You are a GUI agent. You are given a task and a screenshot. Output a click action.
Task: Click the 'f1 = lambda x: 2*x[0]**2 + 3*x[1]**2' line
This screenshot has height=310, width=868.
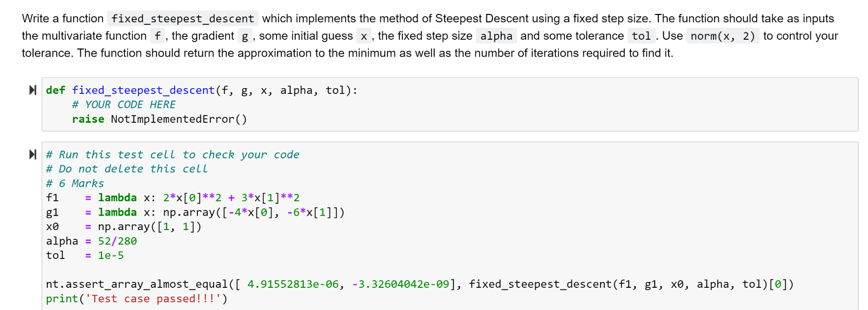[173, 198]
